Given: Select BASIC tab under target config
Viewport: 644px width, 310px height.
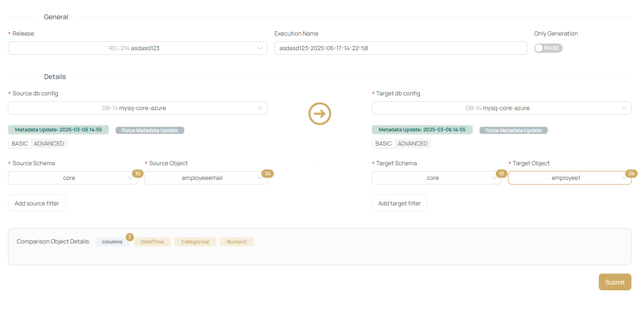Looking at the screenshot, I should tap(383, 143).
